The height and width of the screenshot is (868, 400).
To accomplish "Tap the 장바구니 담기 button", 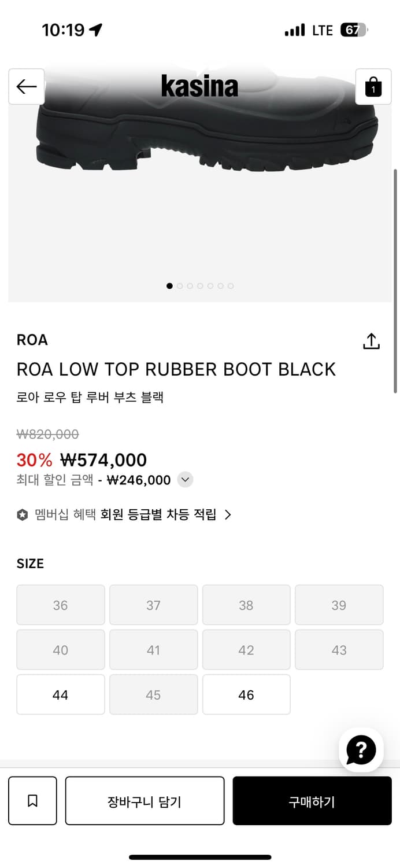I will (145, 801).
